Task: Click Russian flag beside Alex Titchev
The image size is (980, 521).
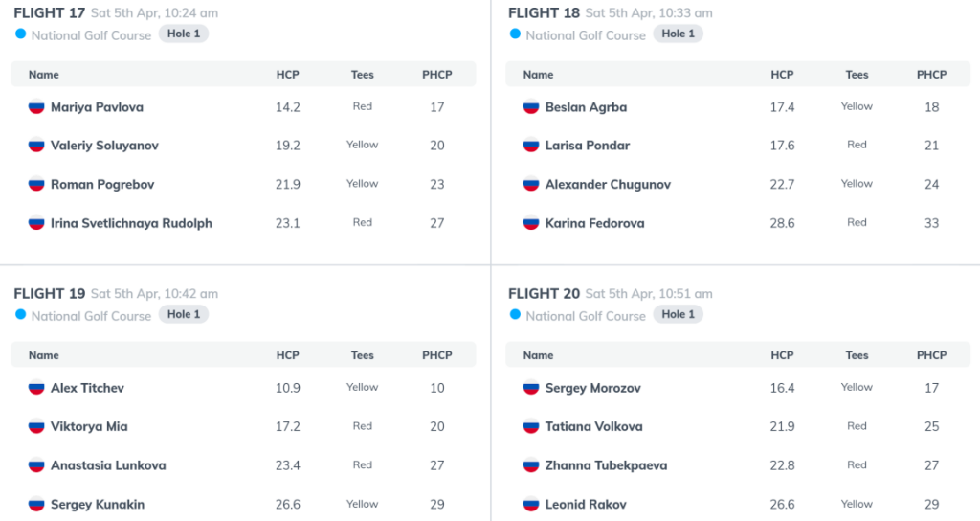Action: (x=36, y=388)
